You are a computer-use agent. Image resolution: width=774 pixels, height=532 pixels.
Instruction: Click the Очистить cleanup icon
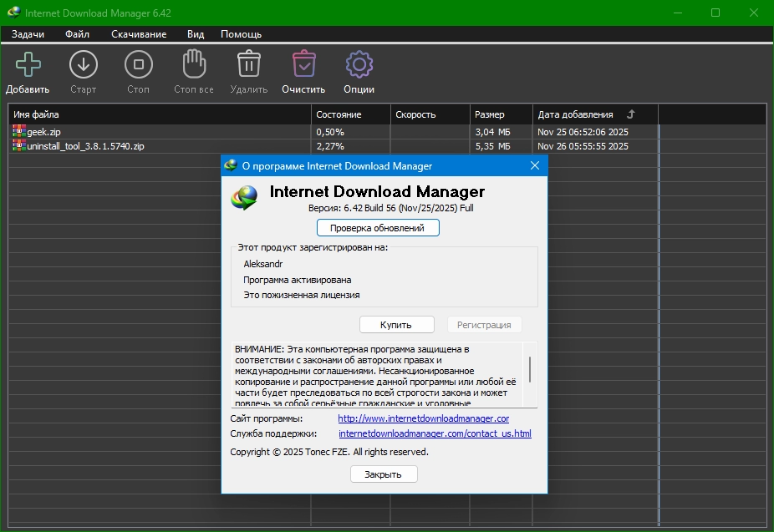point(303,64)
